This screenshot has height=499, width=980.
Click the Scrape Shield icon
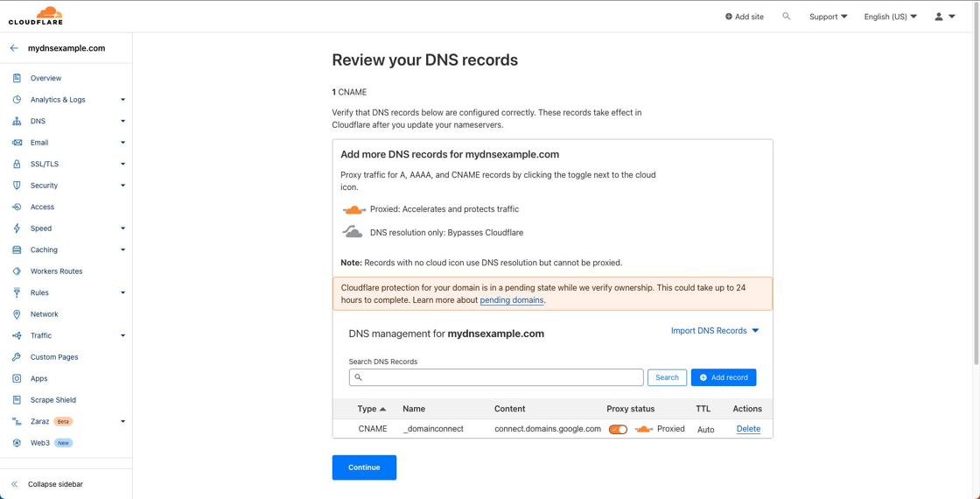tap(17, 399)
